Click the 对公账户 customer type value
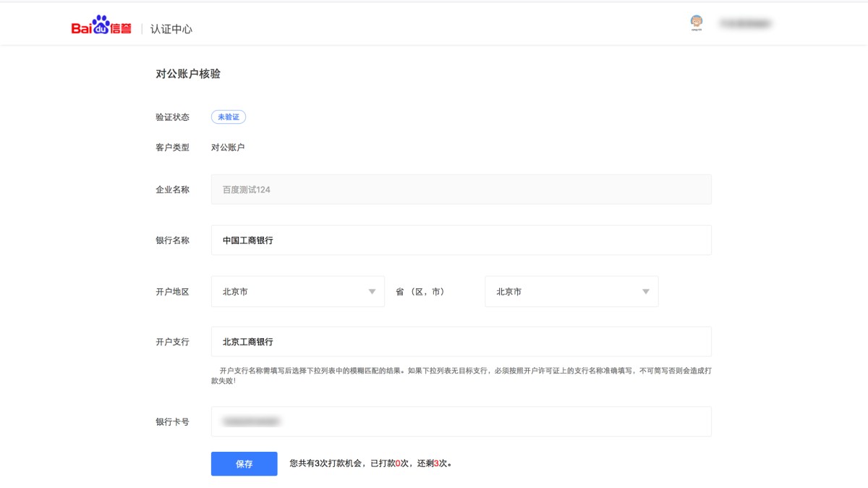This screenshot has width=868, height=488. coord(228,148)
